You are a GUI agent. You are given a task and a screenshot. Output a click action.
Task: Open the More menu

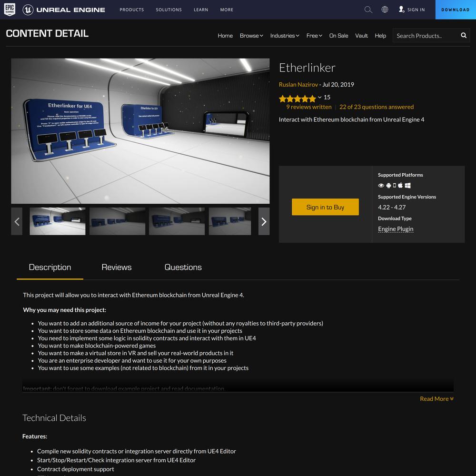coord(227,10)
